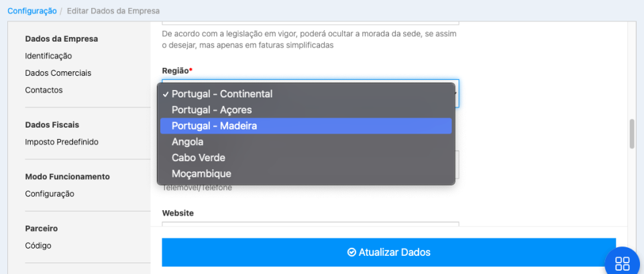This screenshot has height=274, width=644.
Task: Click the checkmark icon in Atualizar Dados
Action: pyautogui.click(x=352, y=253)
